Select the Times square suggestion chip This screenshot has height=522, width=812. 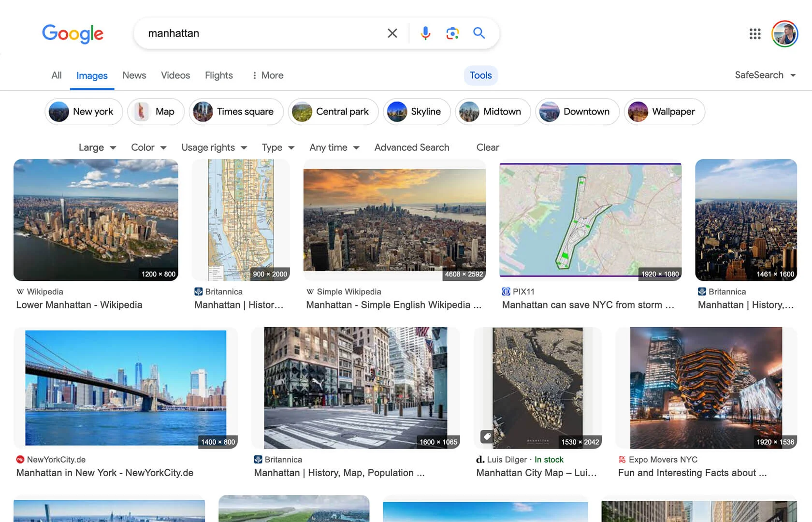(235, 112)
